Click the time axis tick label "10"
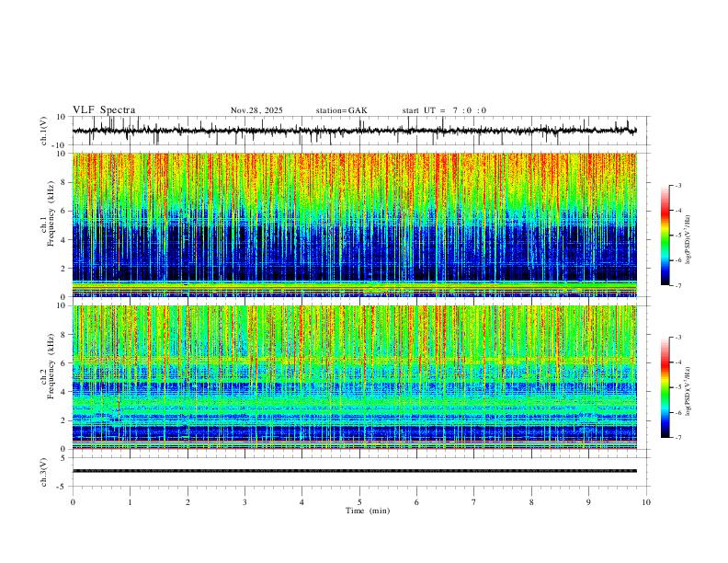The image size is (728, 563). coord(646,502)
